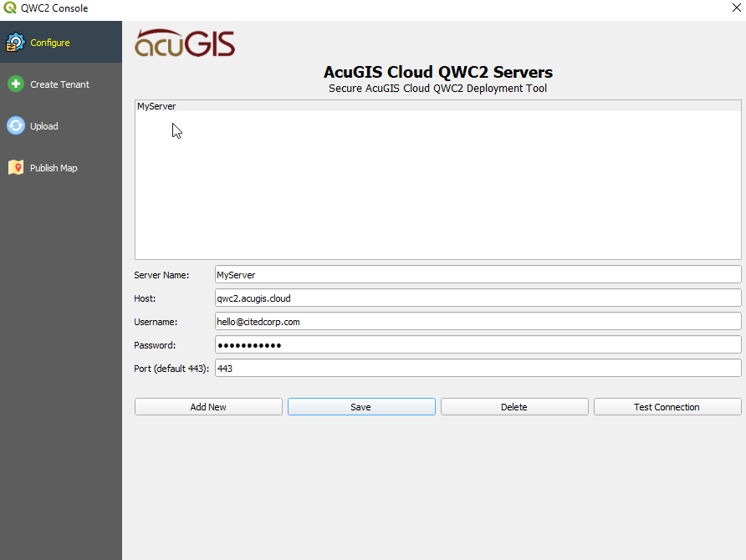Click the Publish Map pin icon

[15, 168]
